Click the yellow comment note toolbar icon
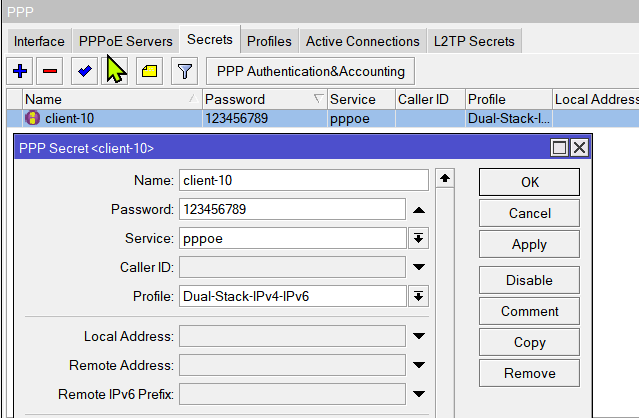The height and width of the screenshot is (418, 639). 149,71
